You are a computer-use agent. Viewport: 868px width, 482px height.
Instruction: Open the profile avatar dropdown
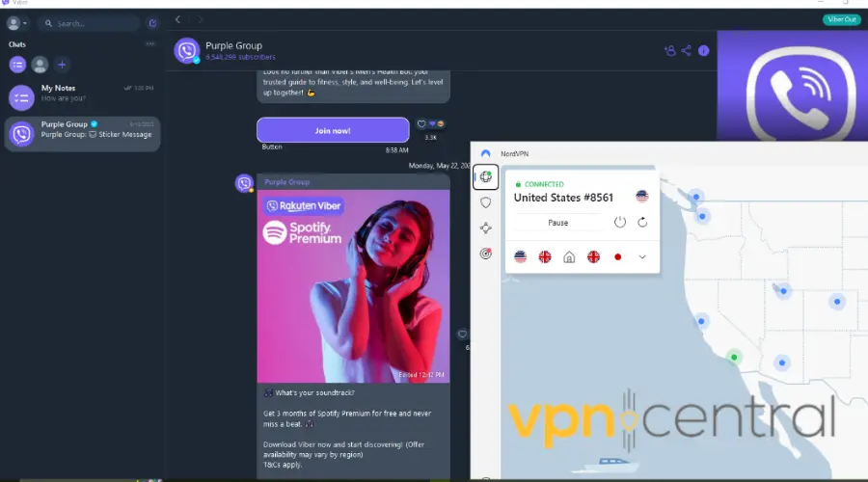[16, 23]
